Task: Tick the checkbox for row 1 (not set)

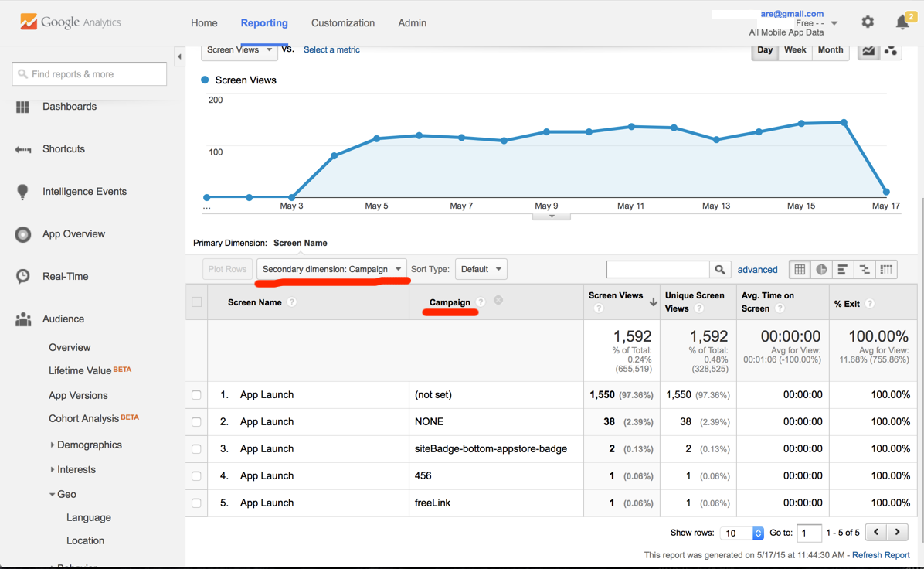Action: tap(197, 395)
